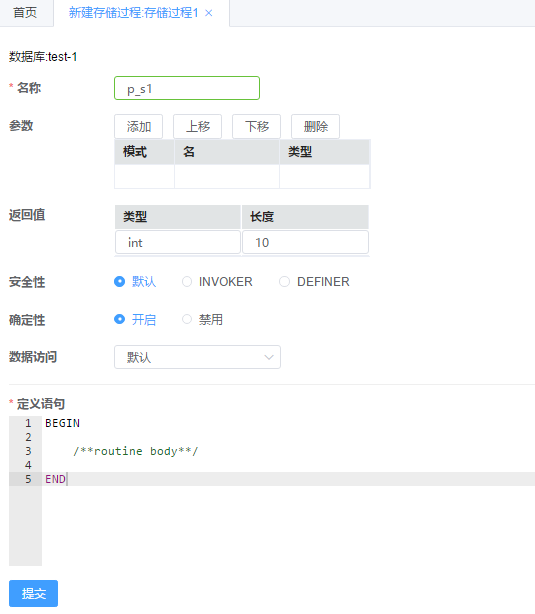Click the 上移 parameter button
Screen dimensions: 535x614
197,126
